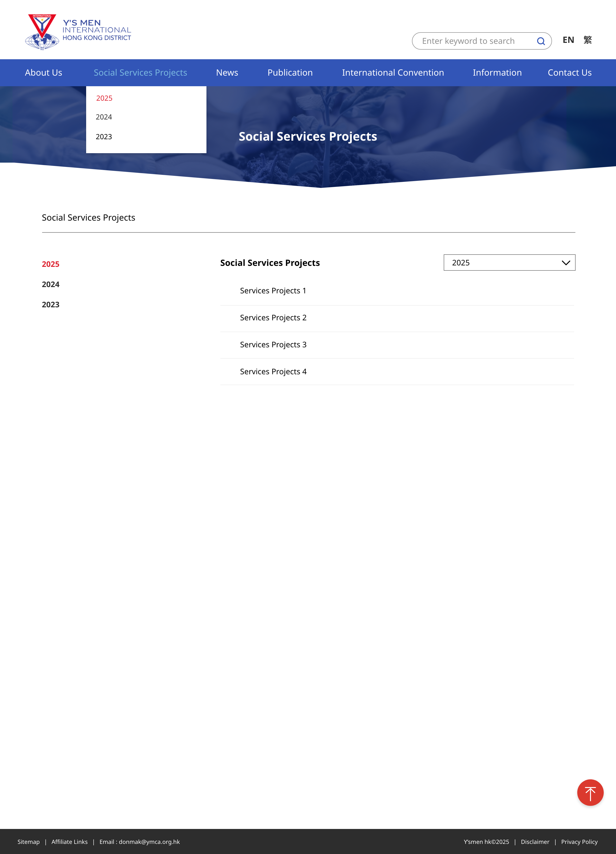Image resolution: width=616 pixels, height=854 pixels.
Task: Switch language to Traditional Chinese
Action: (587, 40)
